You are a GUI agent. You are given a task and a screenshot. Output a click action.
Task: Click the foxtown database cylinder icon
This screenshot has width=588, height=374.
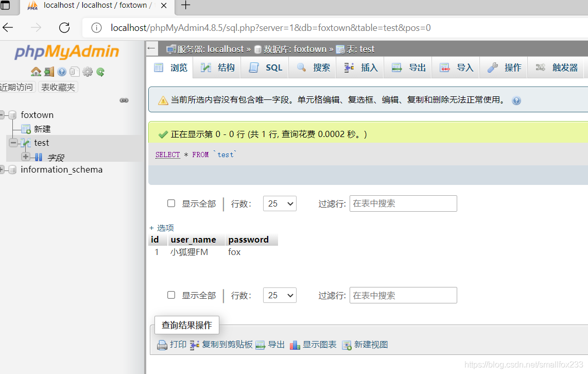point(12,115)
